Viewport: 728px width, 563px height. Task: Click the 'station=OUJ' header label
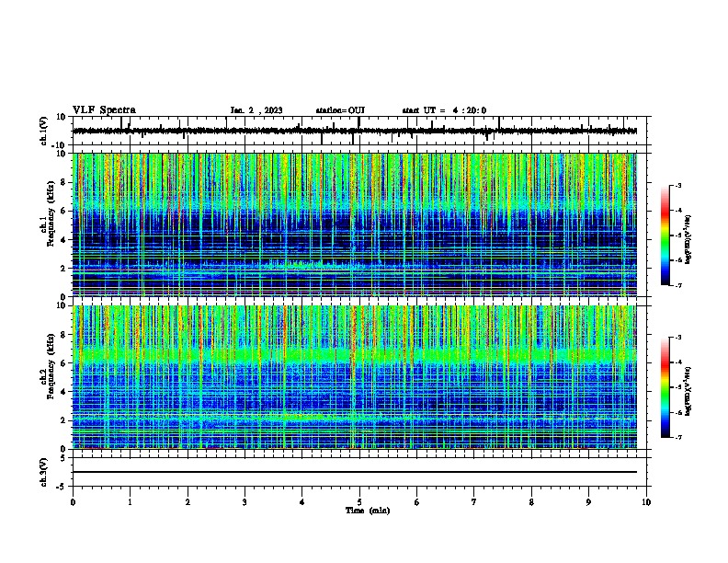click(340, 110)
